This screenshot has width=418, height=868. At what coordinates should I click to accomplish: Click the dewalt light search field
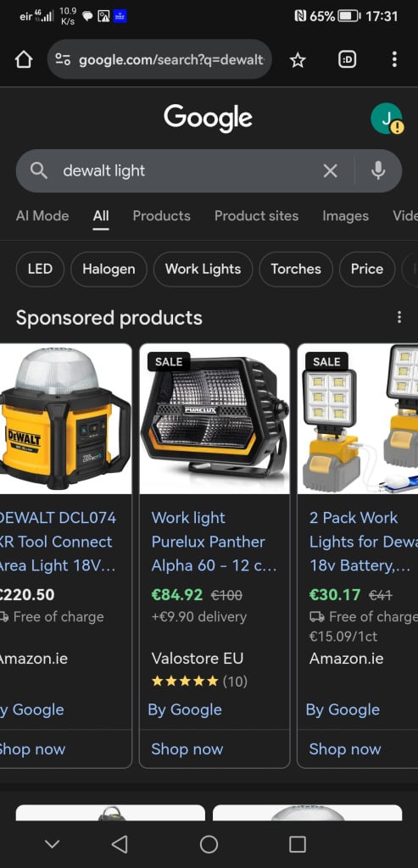coord(188,171)
